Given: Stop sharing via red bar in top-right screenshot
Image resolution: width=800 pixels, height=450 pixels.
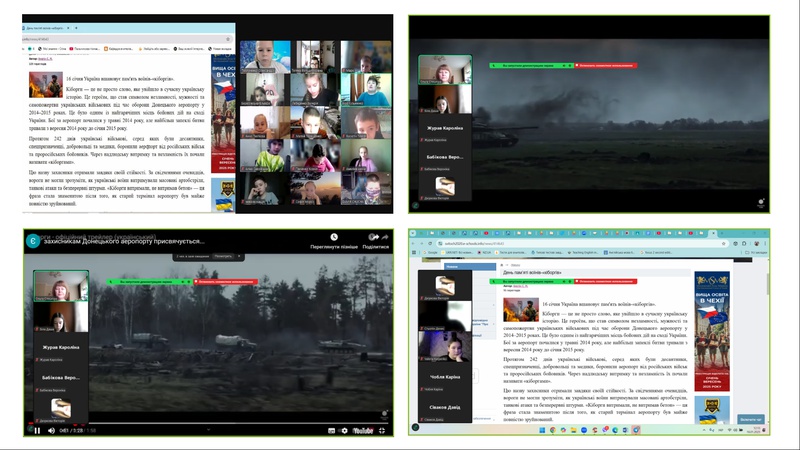Looking at the screenshot, I should click(606, 65).
